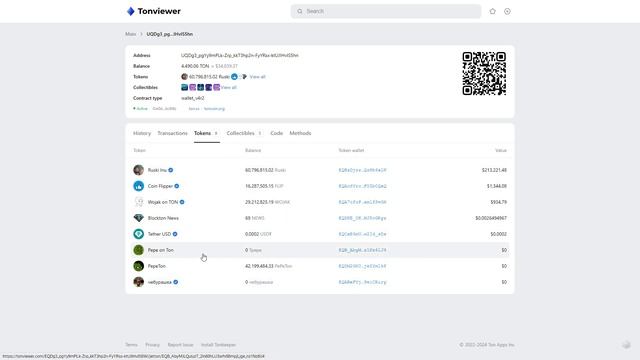
Task: Click the Value column header
Action: tap(501, 150)
